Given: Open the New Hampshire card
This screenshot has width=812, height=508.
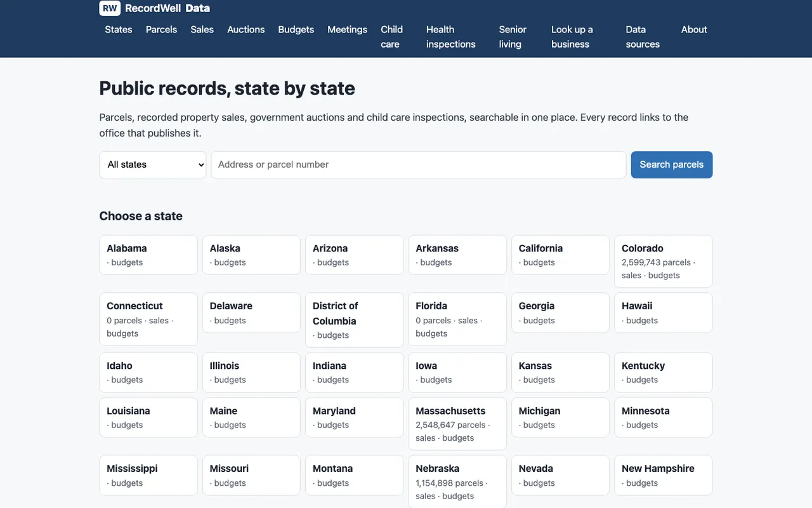Looking at the screenshot, I should (x=664, y=475).
